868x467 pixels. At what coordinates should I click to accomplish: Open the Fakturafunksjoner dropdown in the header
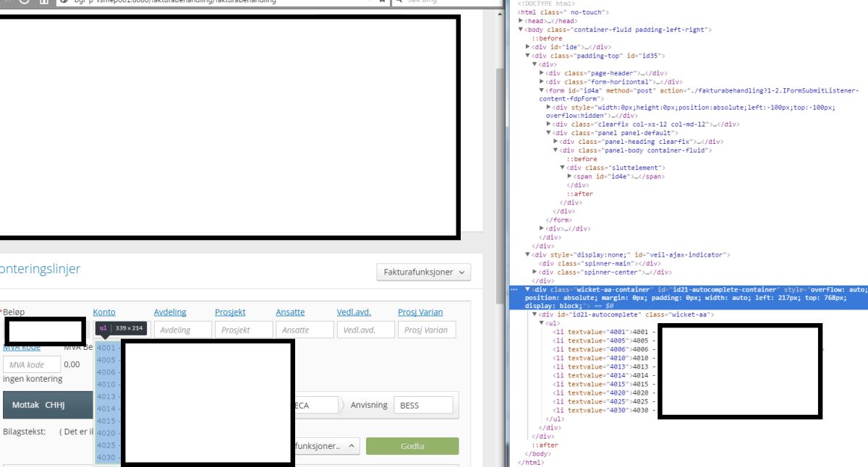click(423, 273)
